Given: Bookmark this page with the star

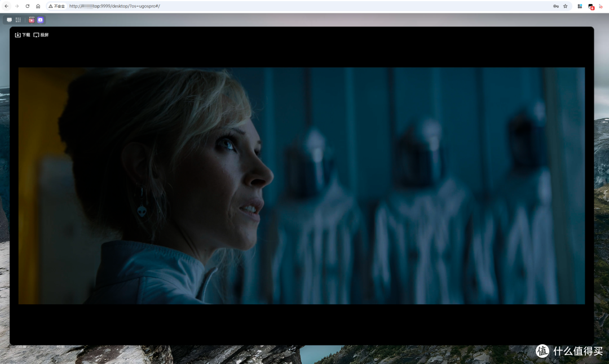Looking at the screenshot, I should 566,6.
